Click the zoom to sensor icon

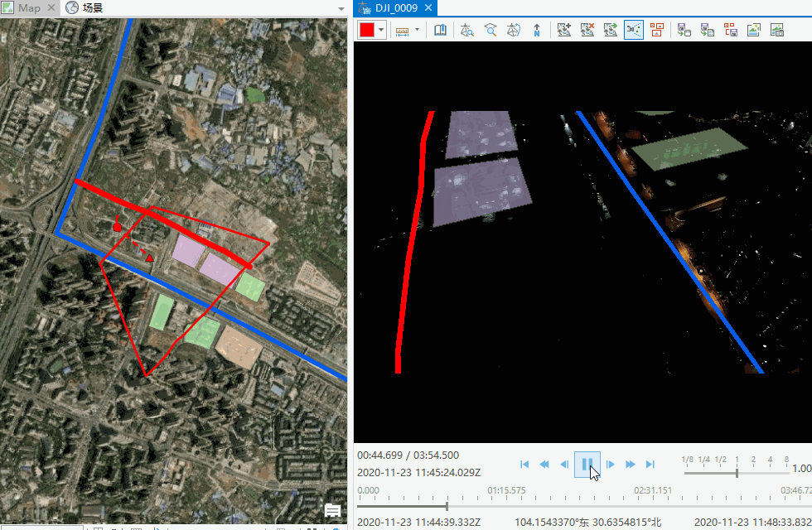pos(466,30)
